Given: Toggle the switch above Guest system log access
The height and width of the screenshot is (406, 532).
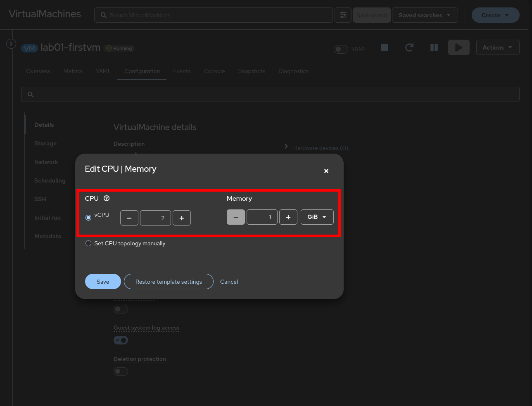Looking at the screenshot, I should coord(121,309).
